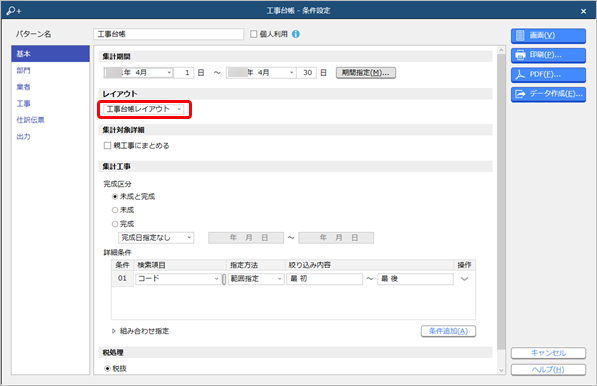
Task: Select the 税抜 radio option
Action: (108, 368)
